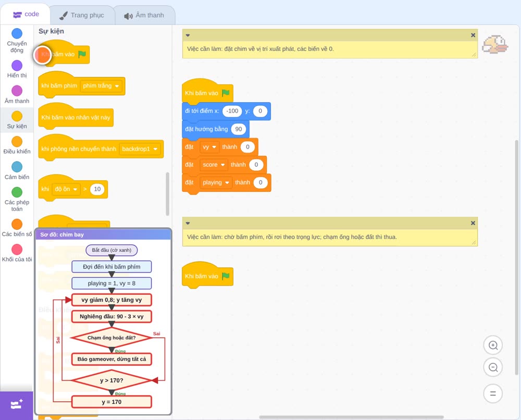Switch to the Trang phục tab
This screenshot has height=420, width=521.
(x=82, y=15)
